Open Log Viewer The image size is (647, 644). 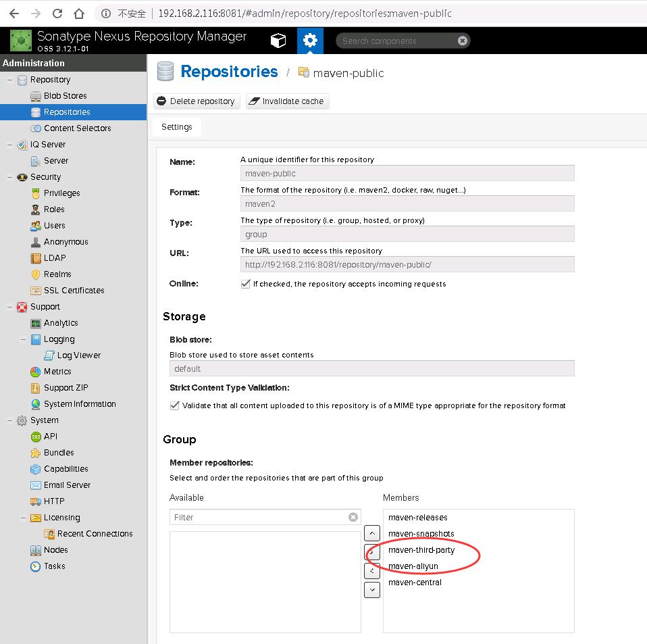78,355
